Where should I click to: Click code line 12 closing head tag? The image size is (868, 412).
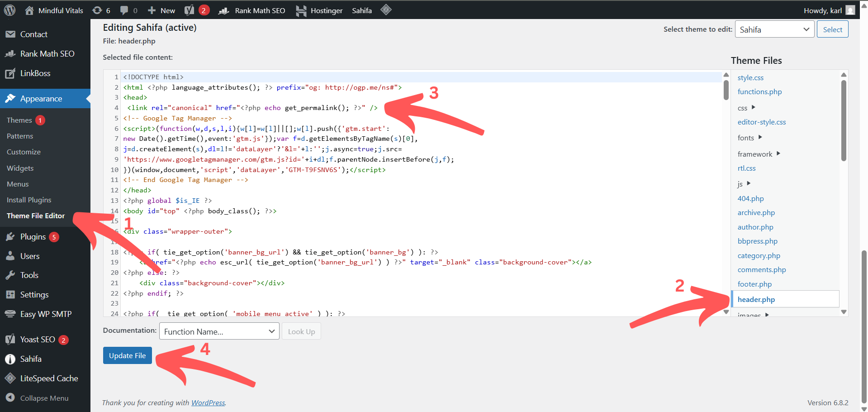(x=137, y=190)
